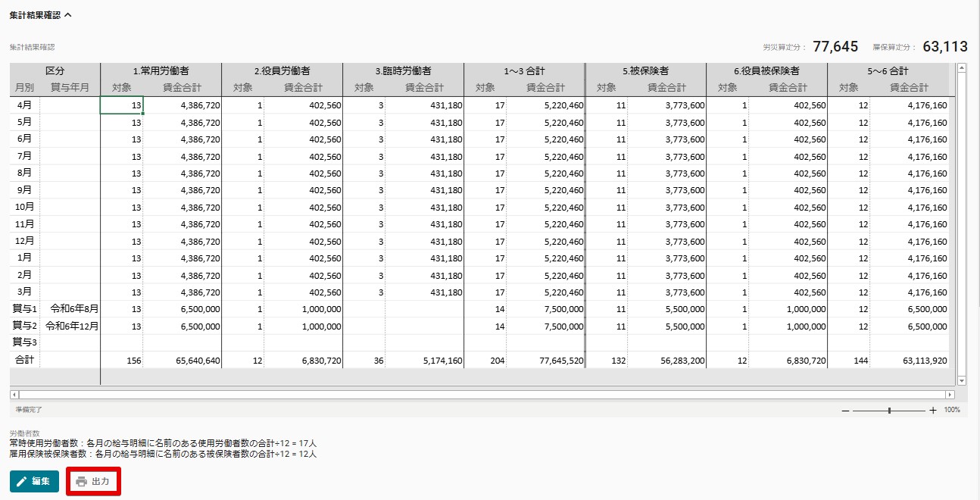This screenshot has width=980, height=500.
Task: Select the 5,174,160 total cell
Action: pos(424,361)
